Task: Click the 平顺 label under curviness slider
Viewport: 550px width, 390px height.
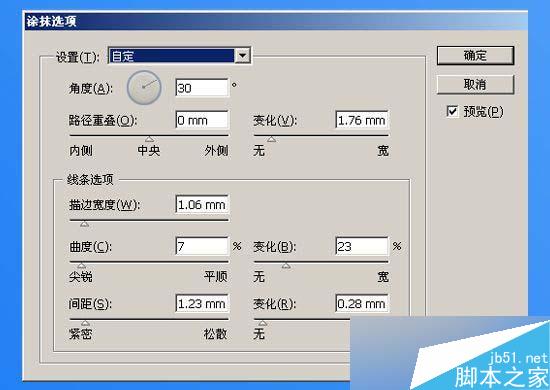Action: pos(216,277)
